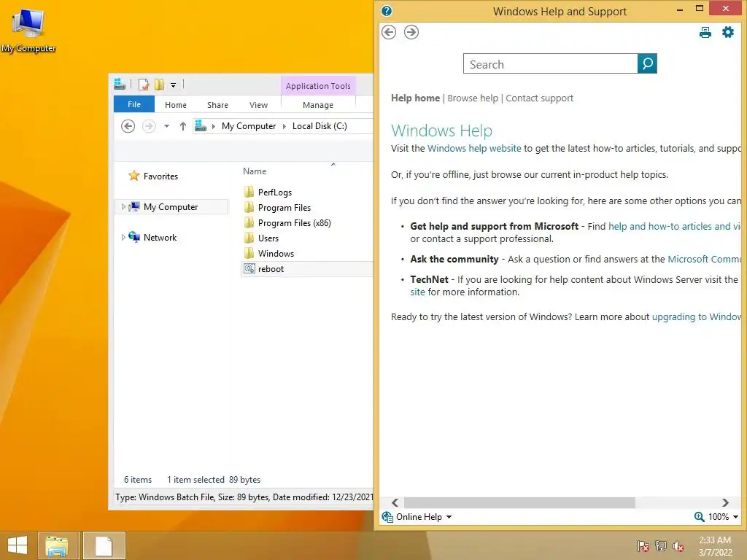747x560 pixels.
Task: Follow the TechNet site link
Action: click(x=417, y=292)
